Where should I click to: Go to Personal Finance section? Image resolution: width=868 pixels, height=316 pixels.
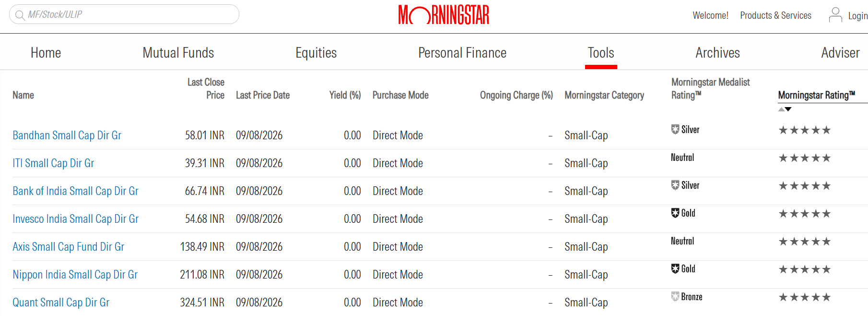click(x=462, y=53)
